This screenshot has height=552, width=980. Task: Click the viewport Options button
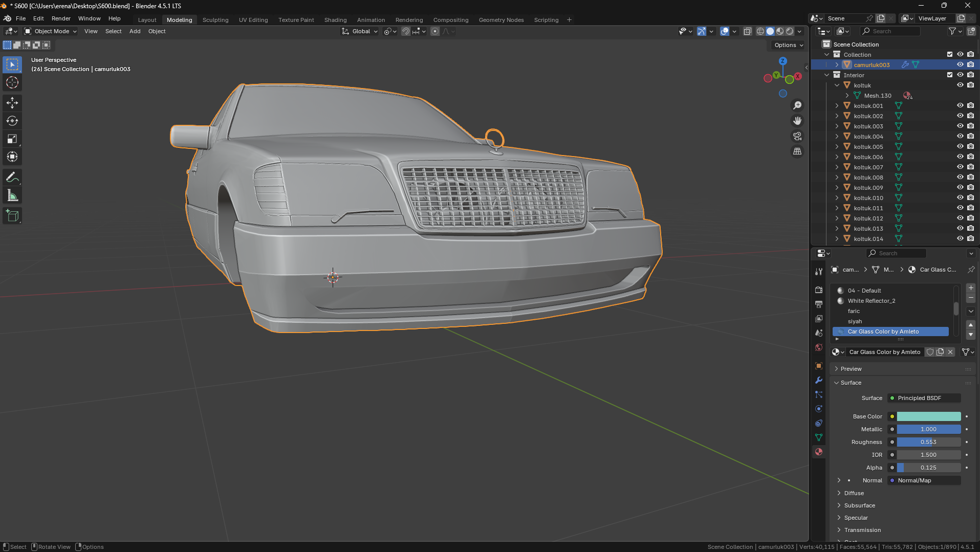click(x=788, y=45)
